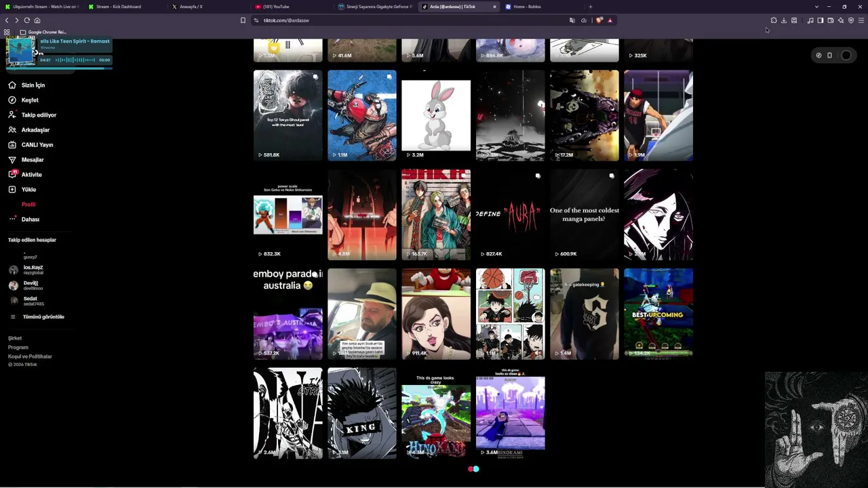Click the CANLI Yayın live icon
This screenshot has width=868, height=488.
(x=12, y=145)
